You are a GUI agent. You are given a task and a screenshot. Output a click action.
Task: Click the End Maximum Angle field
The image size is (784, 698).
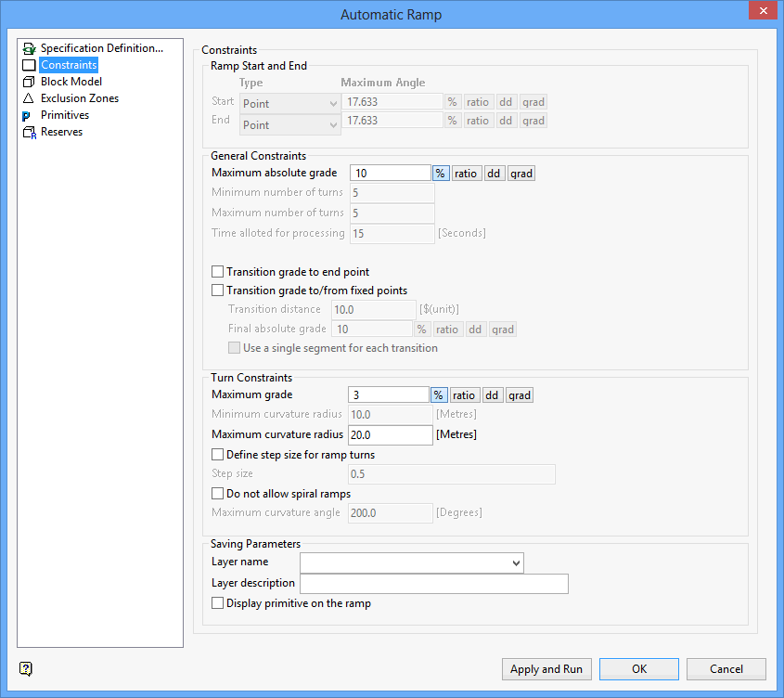(x=392, y=121)
